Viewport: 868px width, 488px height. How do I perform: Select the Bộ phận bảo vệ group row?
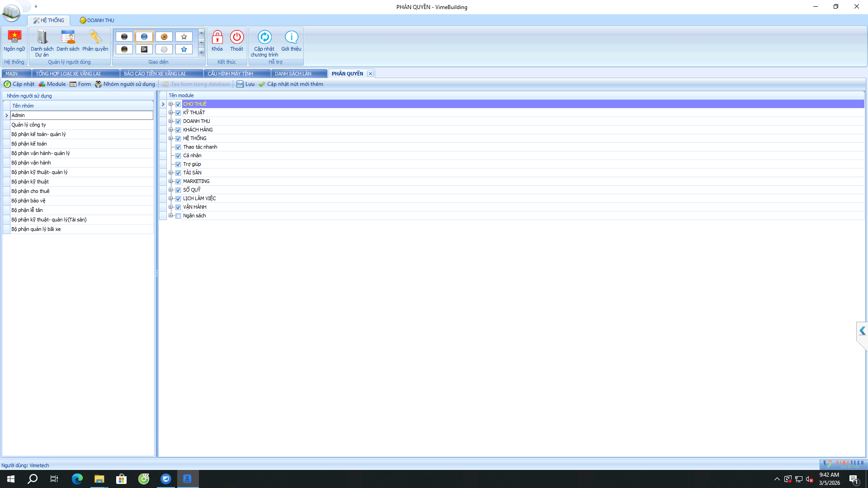pyautogui.click(x=28, y=201)
